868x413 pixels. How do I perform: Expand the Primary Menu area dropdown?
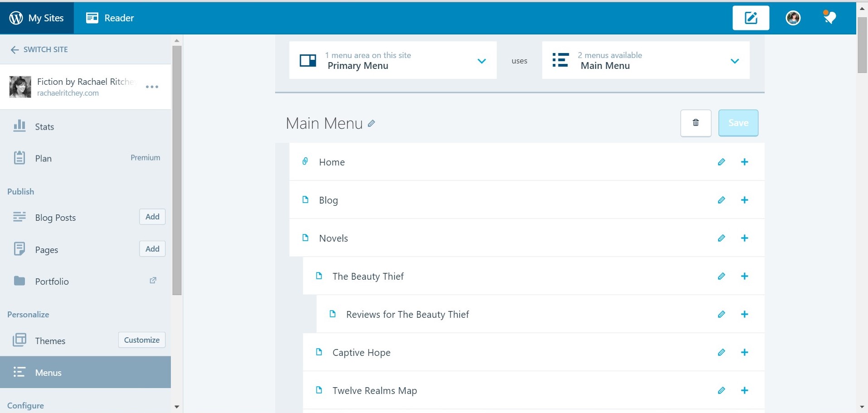481,61
